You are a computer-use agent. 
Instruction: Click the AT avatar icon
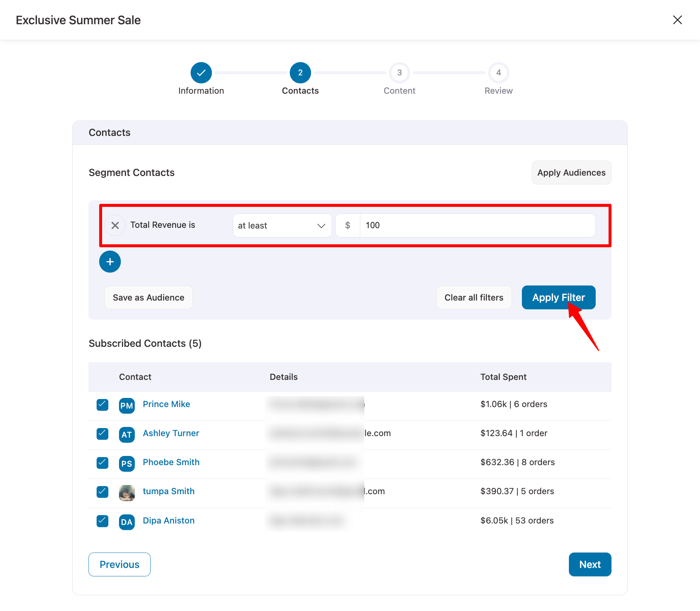click(x=127, y=435)
